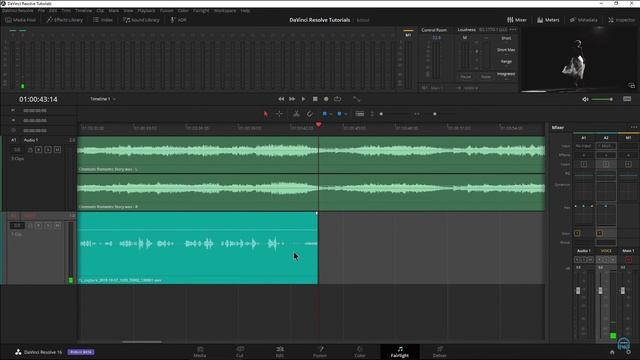Screen dimensions: 640x360
Task: Select the teal voice clip on track A2
Action: click(198, 248)
